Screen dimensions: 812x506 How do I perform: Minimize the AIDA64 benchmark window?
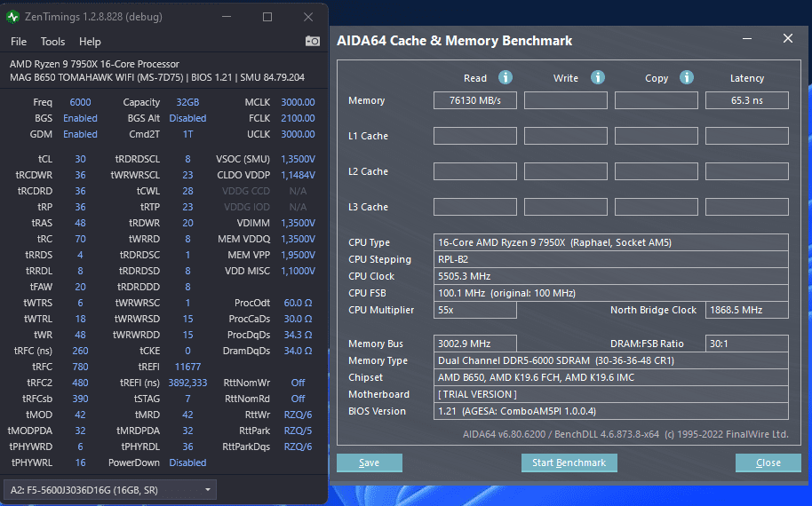[747, 39]
